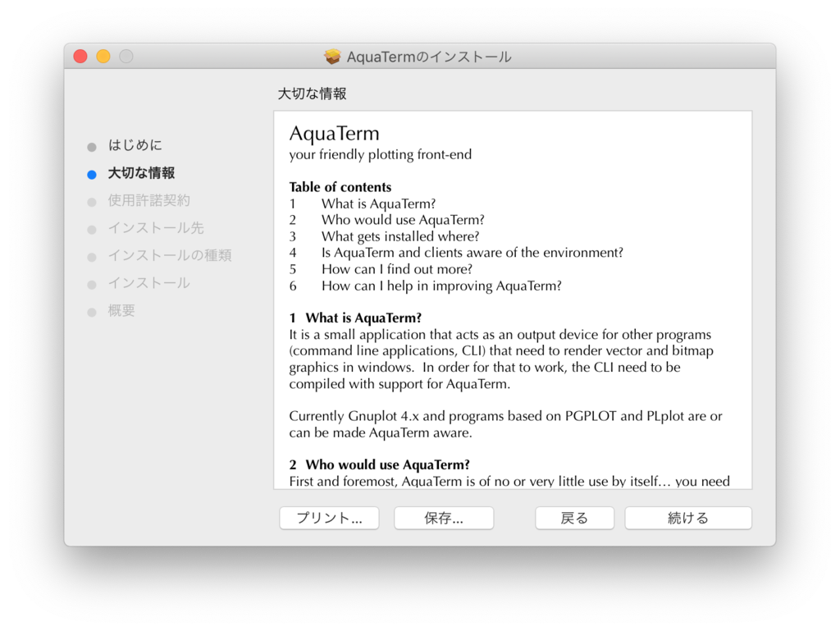Click 'Is AquaTerm and clients aware' entry
Image resolution: width=840 pixels, height=631 pixels.
pyautogui.click(x=472, y=253)
